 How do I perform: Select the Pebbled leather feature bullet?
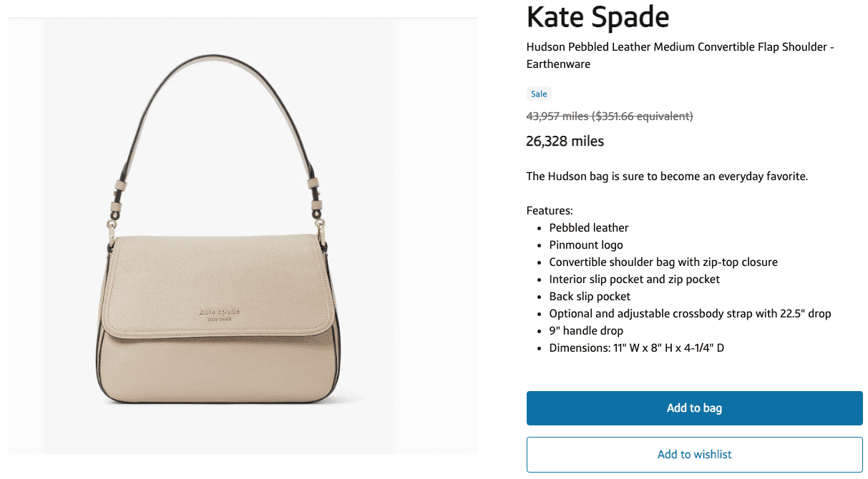(589, 227)
